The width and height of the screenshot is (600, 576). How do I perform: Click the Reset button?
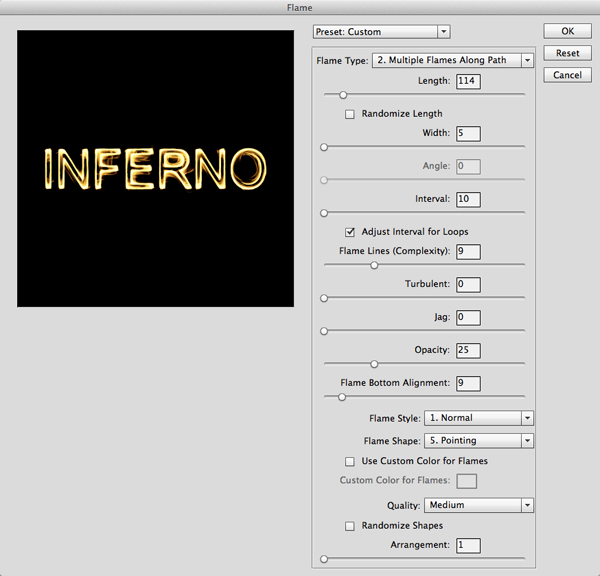point(567,53)
